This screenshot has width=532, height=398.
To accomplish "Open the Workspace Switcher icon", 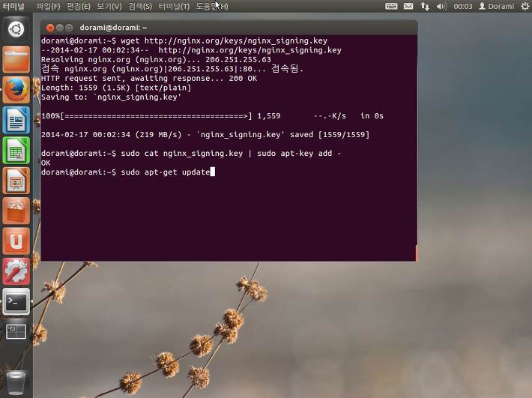I will (x=16, y=332).
